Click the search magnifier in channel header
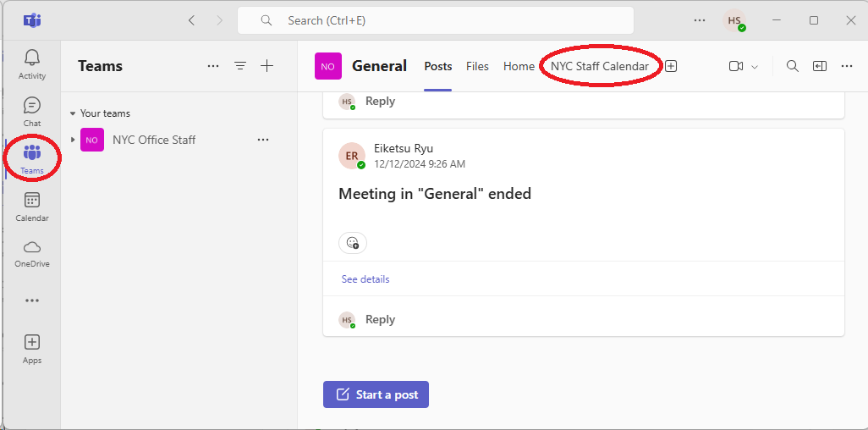The image size is (868, 430). coord(792,66)
